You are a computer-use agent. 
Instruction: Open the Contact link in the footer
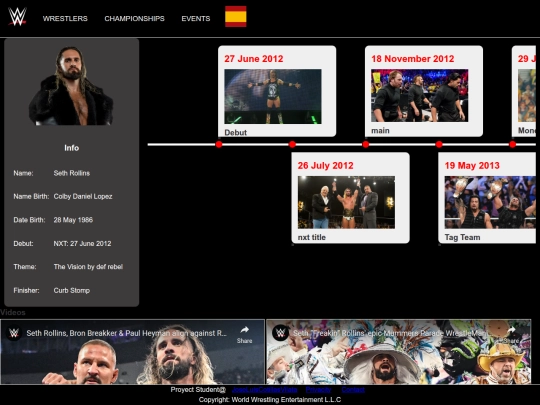pyautogui.click(x=353, y=390)
